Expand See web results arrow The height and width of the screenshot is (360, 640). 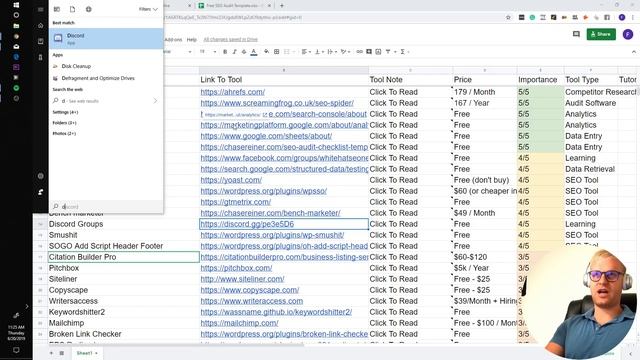[x=155, y=101]
